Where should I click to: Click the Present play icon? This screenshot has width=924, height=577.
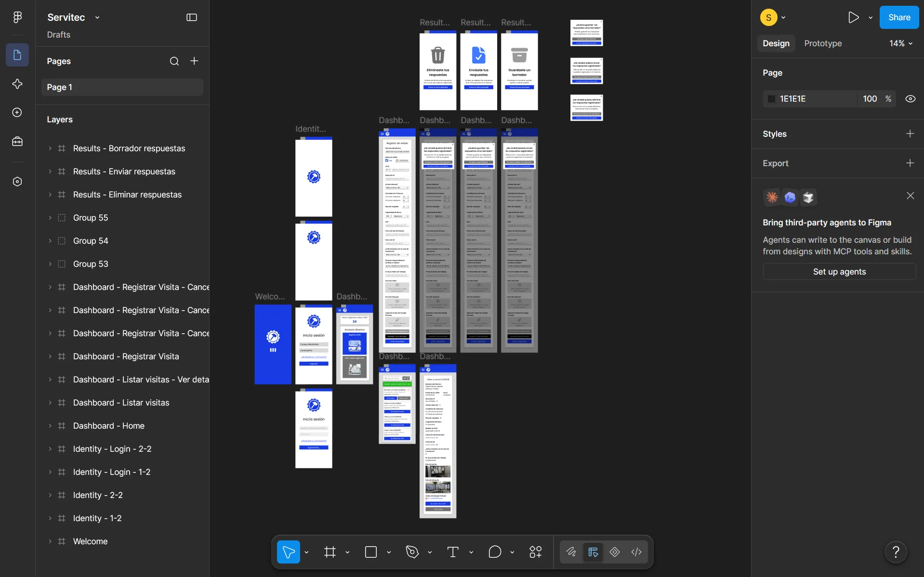click(853, 17)
